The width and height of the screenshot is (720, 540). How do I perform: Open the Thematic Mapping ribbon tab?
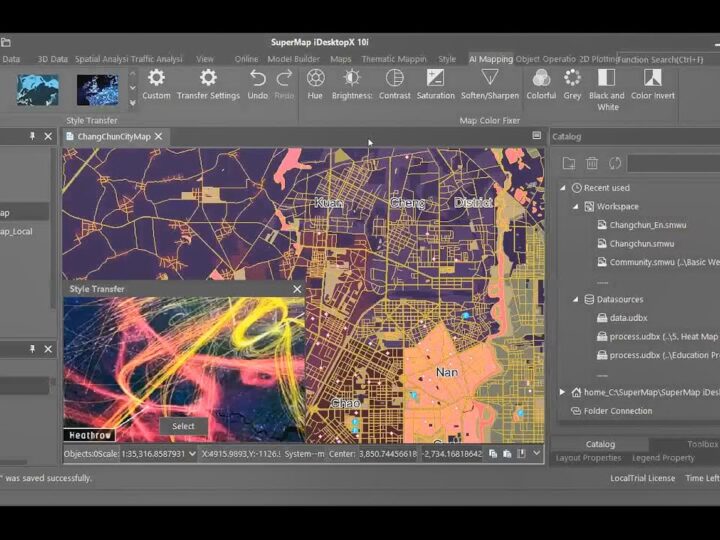coord(394,59)
